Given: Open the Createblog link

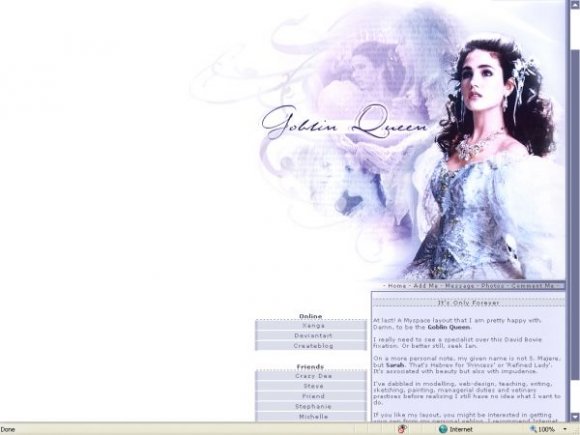Looking at the screenshot, I should tap(311, 346).
